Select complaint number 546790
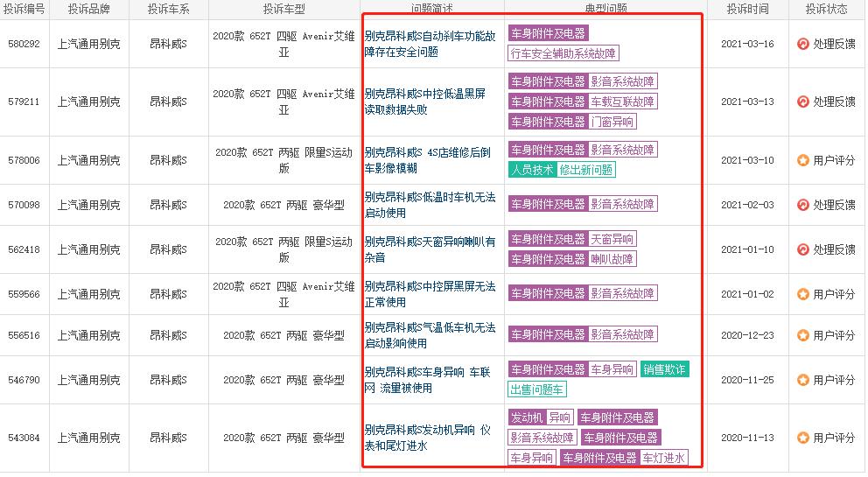The image size is (868, 477). tap(24, 380)
